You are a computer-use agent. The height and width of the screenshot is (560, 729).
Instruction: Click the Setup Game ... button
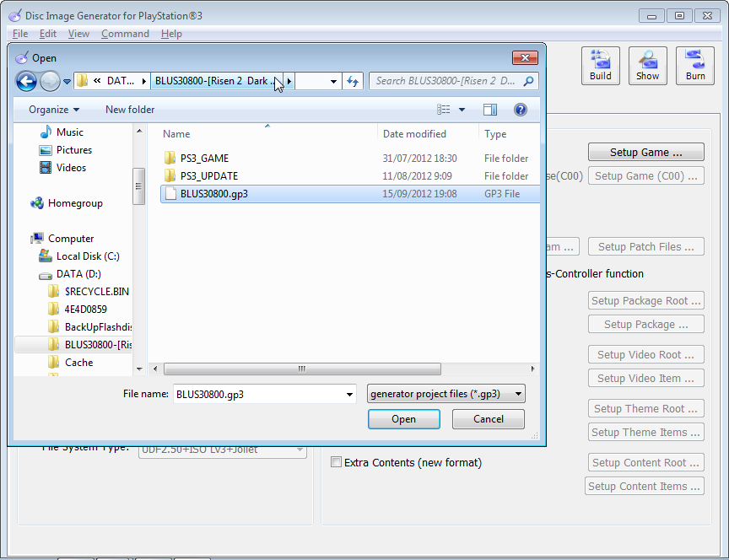pos(645,152)
